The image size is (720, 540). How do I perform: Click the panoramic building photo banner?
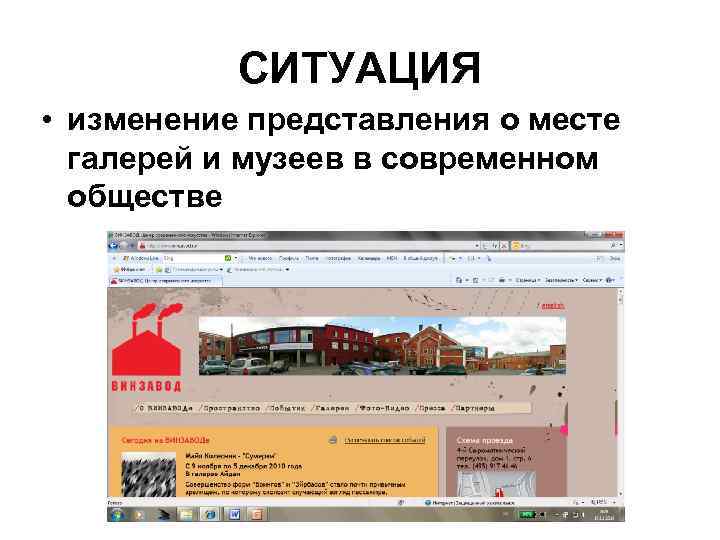382,346
